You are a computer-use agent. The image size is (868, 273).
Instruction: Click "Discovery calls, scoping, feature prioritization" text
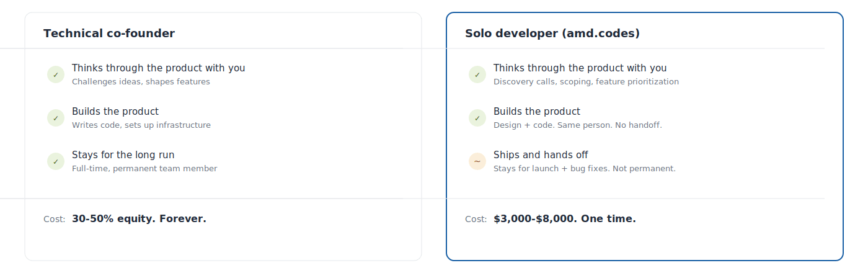[586, 82]
